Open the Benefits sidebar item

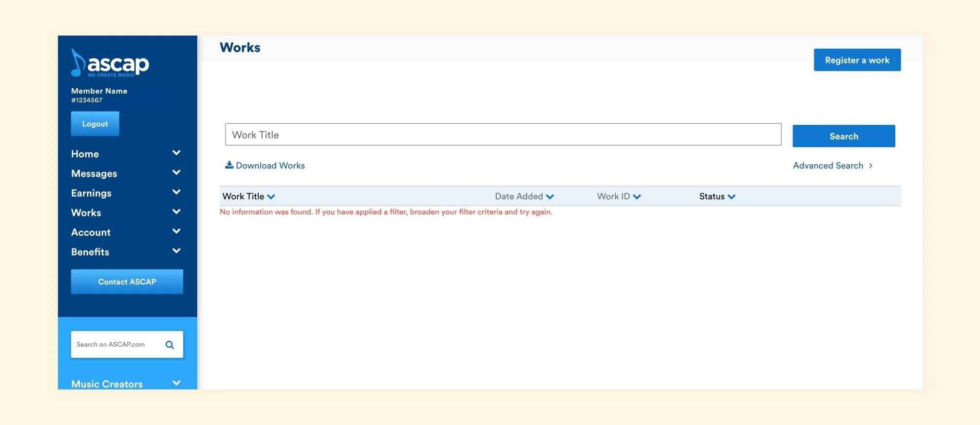tap(90, 252)
